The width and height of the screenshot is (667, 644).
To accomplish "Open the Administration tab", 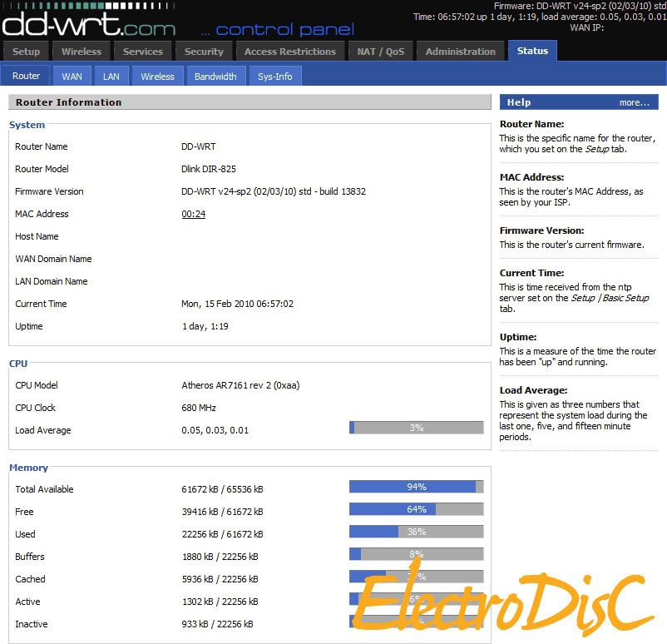I will click(460, 52).
